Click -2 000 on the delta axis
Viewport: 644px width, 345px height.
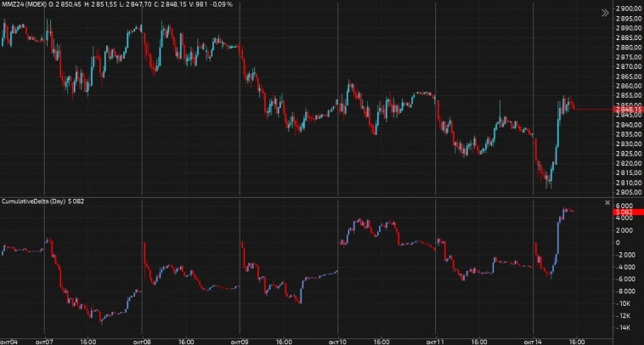(x=625, y=255)
